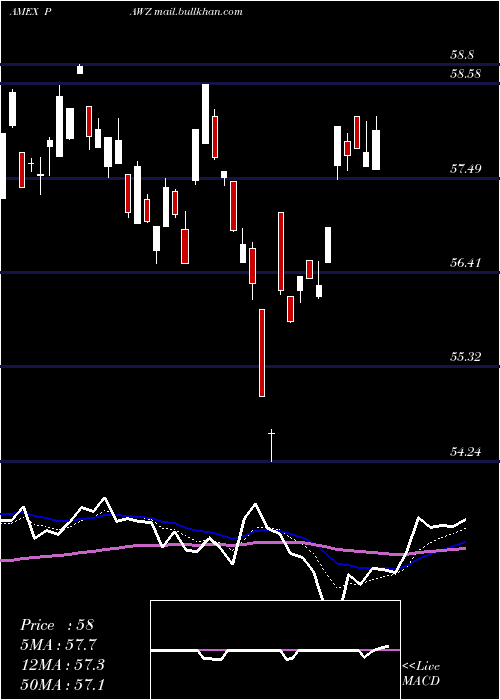Click the 56.41 price level label
The width and height of the screenshot is (500, 700).
click(x=466, y=262)
